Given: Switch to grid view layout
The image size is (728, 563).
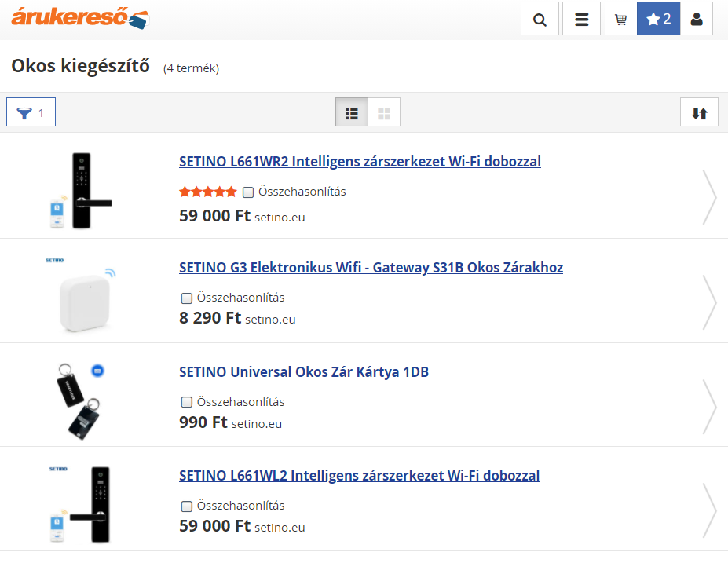Looking at the screenshot, I should pyautogui.click(x=384, y=112).
